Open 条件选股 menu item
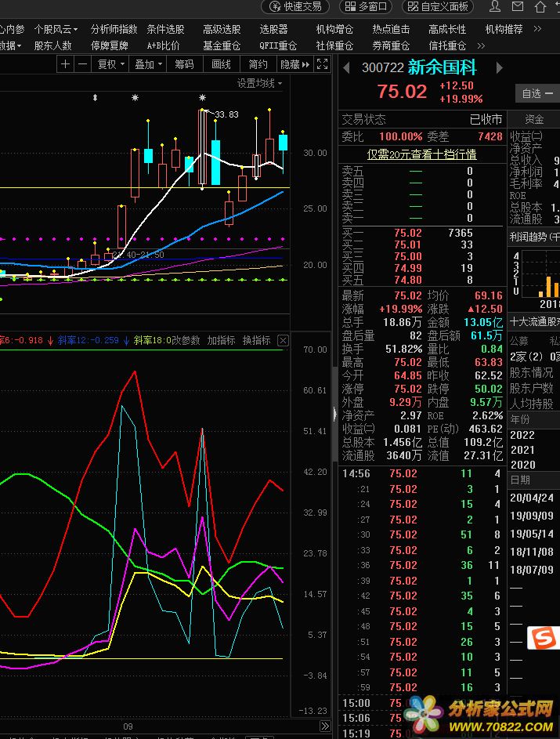The height and width of the screenshot is (739, 560). 165,29
